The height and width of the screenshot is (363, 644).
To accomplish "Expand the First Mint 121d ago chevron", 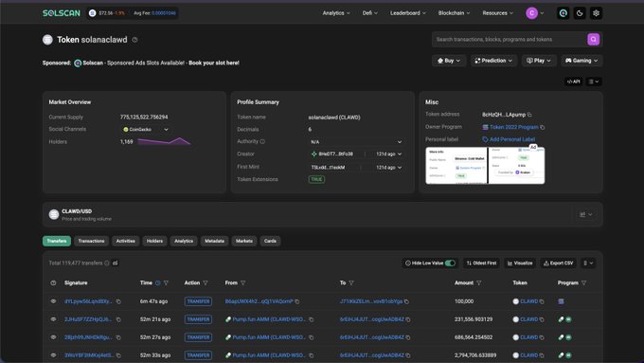I will 400,168.
